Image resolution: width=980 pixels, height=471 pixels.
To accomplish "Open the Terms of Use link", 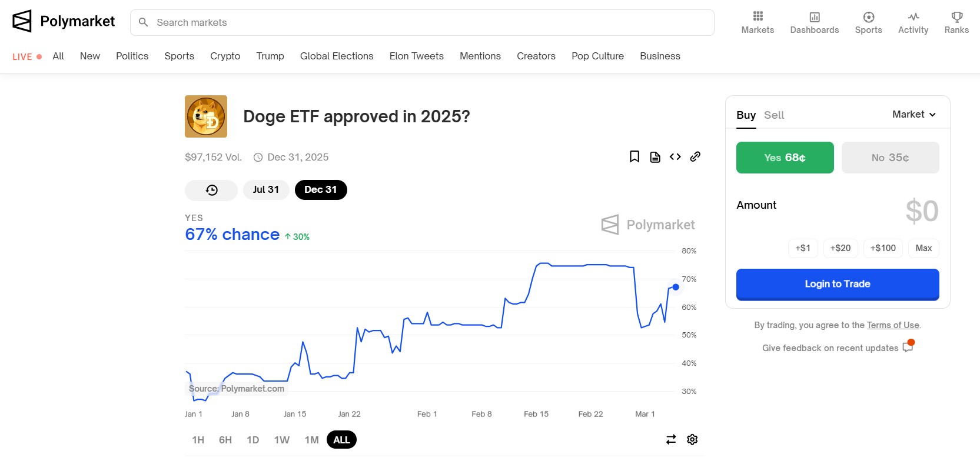I will (x=892, y=325).
